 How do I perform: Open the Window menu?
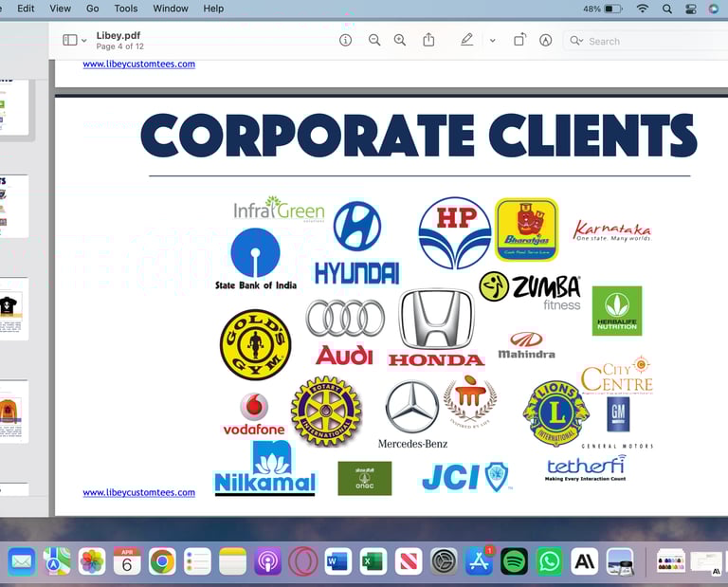coord(171,9)
